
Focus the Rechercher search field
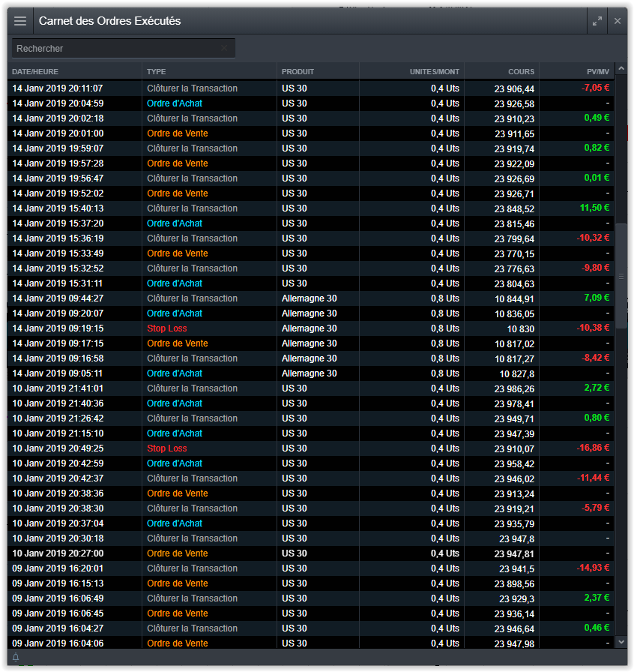(x=124, y=49)
